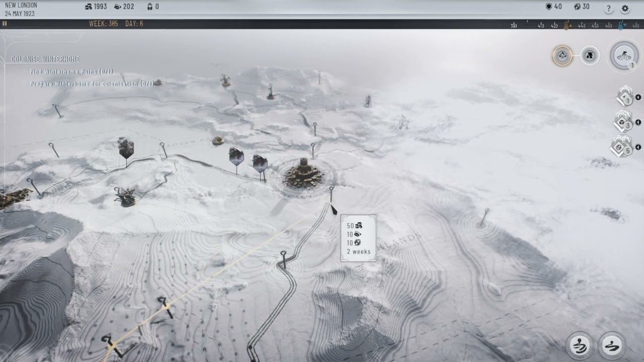Expand the arrow beside the stack badged 1

[638, 97]
